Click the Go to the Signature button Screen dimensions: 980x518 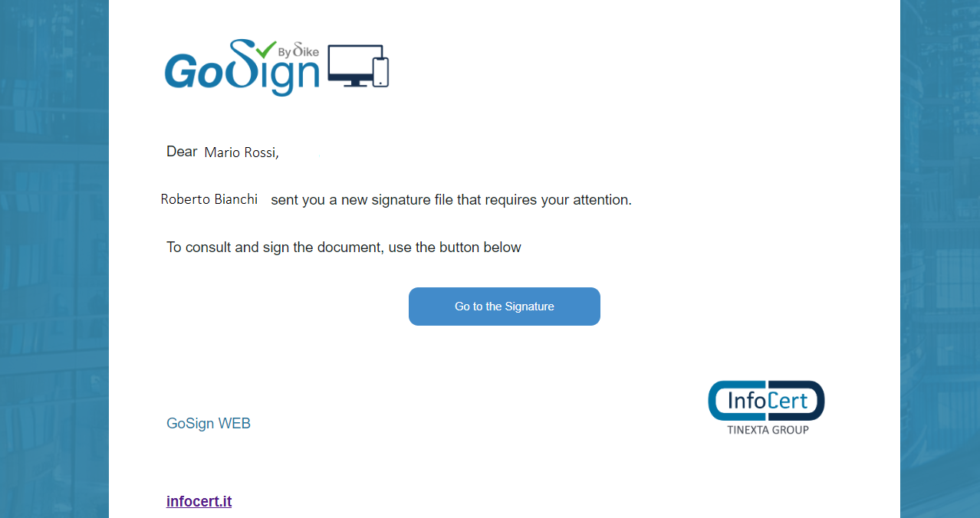click(505, 307)
